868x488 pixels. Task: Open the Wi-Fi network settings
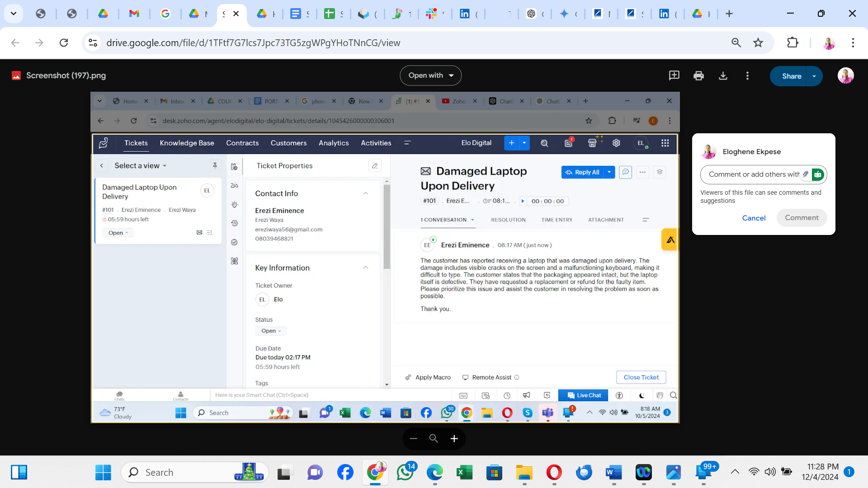754,472
